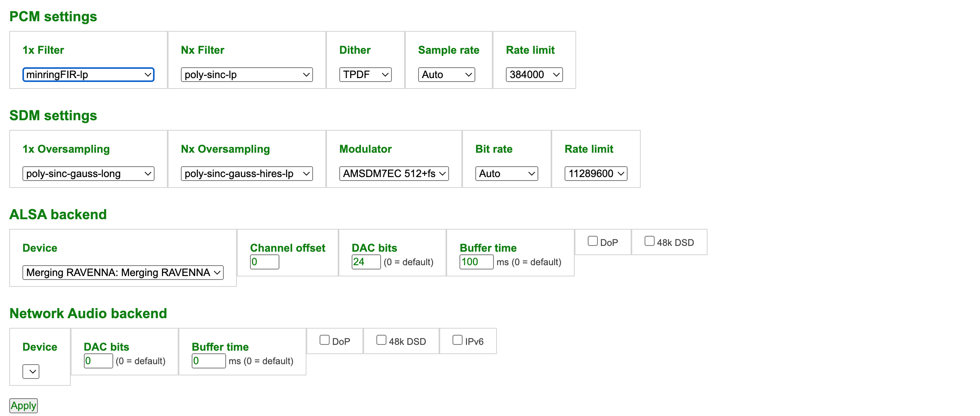
Task: Click the ALSA Channel offset field
Action: pyautogui.click(x=264, y=262)
